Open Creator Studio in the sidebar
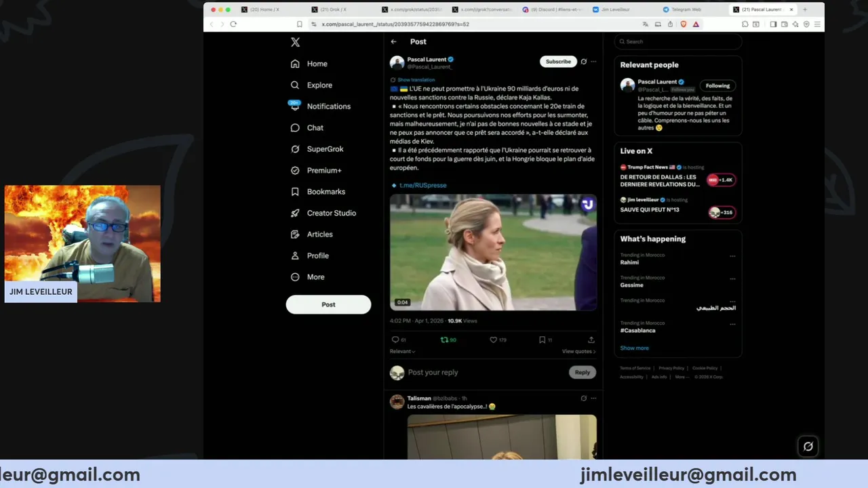The image size is (868, 488). [323, 213]
